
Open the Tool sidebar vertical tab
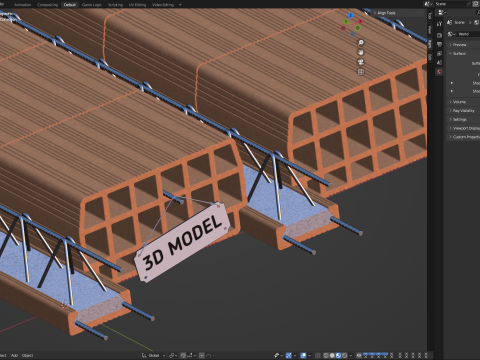point(430,15)
